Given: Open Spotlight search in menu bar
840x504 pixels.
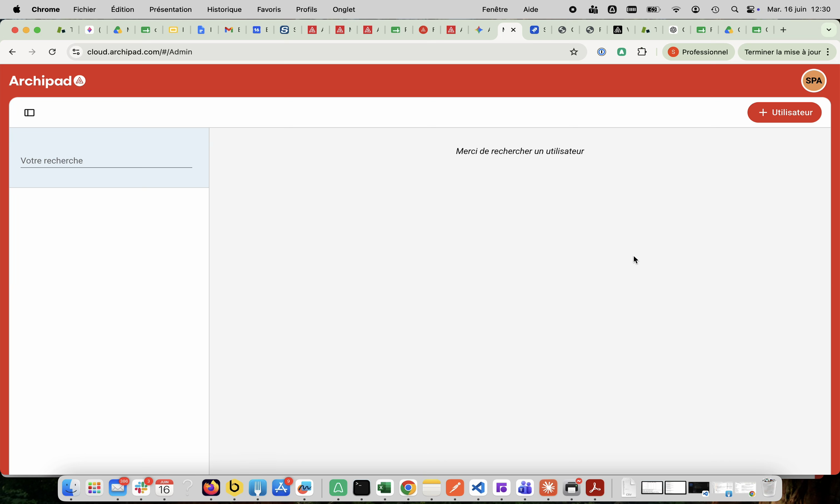Looking at the screenshot, I should coord(734,9).
